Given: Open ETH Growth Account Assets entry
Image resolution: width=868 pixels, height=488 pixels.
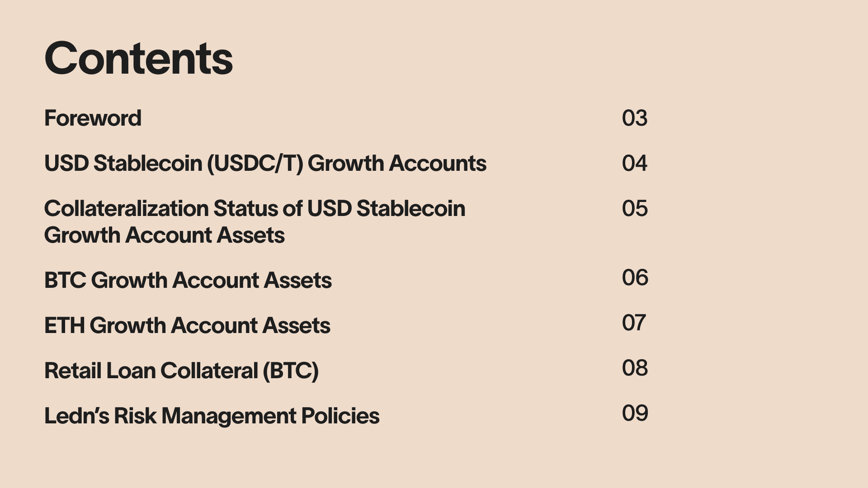Looking at the screenshot, I should coord(187,326).
